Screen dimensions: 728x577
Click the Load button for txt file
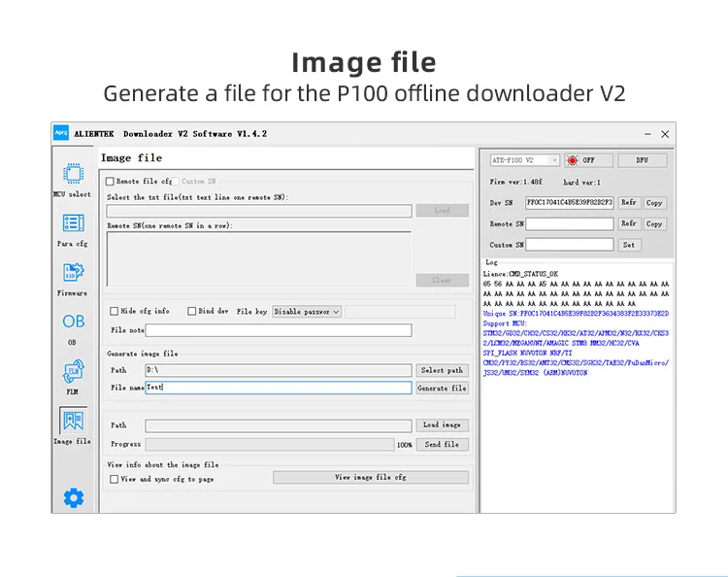(442, 211)
